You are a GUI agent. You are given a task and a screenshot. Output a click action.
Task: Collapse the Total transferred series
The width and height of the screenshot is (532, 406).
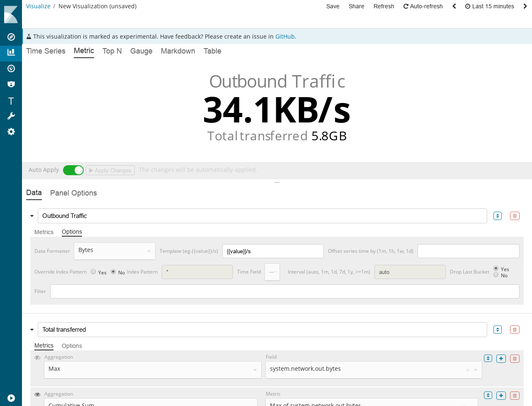pos(32,330)
